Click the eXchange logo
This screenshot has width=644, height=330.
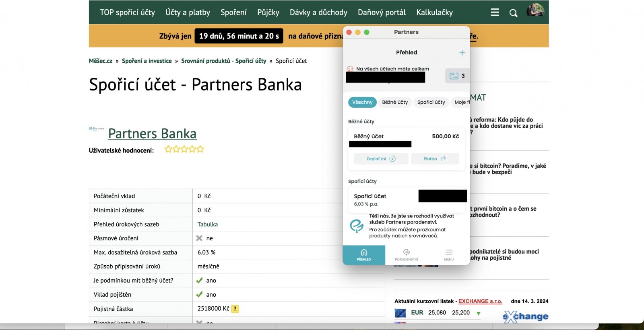[525, 317]
